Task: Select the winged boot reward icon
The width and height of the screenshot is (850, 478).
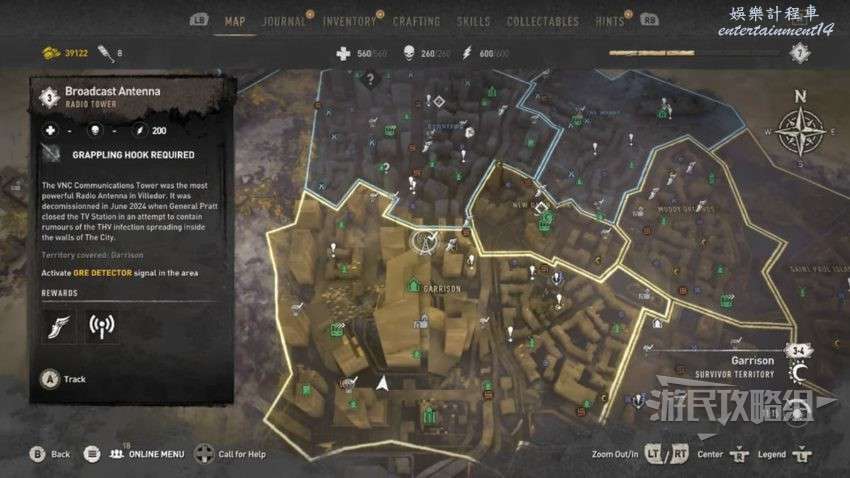Action: point(59,326)
